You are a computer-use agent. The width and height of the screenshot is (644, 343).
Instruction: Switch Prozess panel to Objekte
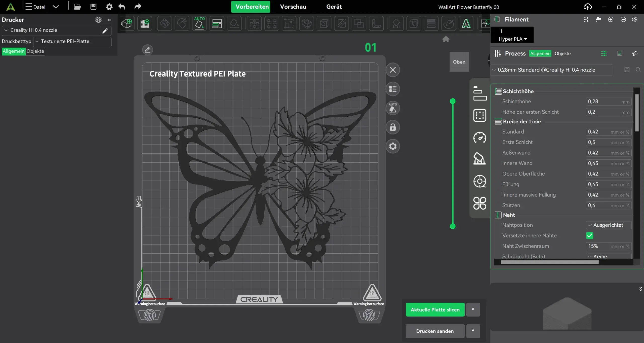[562, 53]
